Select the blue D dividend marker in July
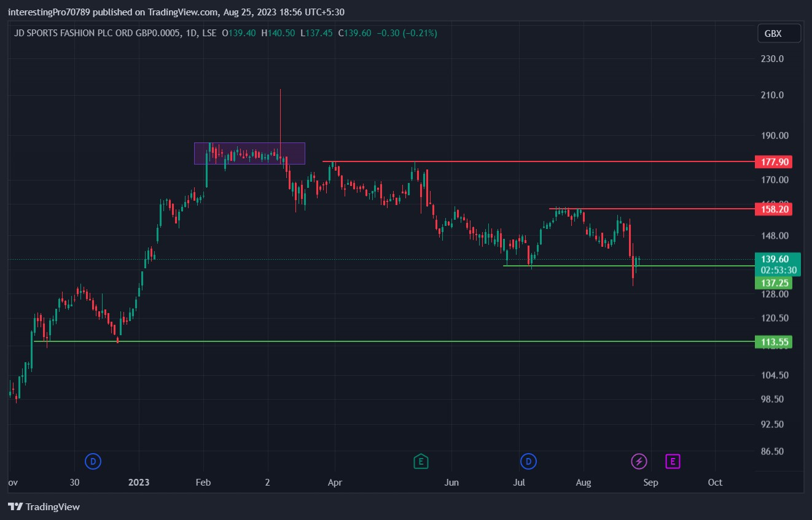 point(528,461)
